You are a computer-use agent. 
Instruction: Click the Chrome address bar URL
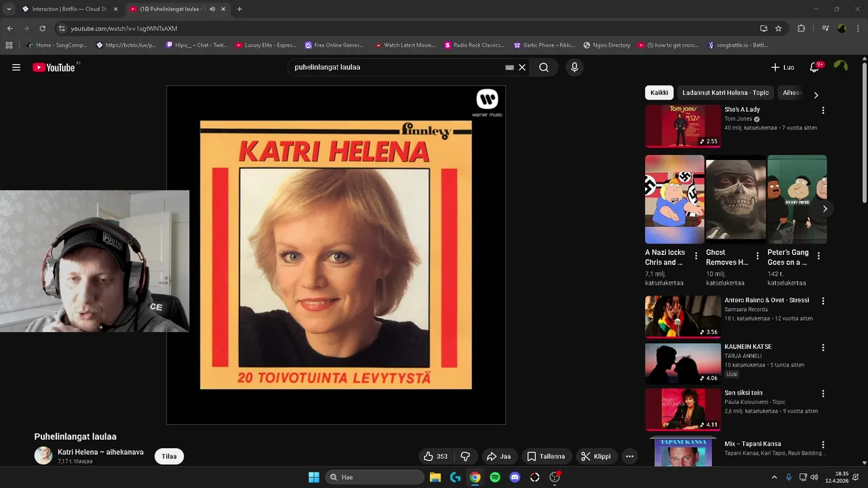pos(124,28)
